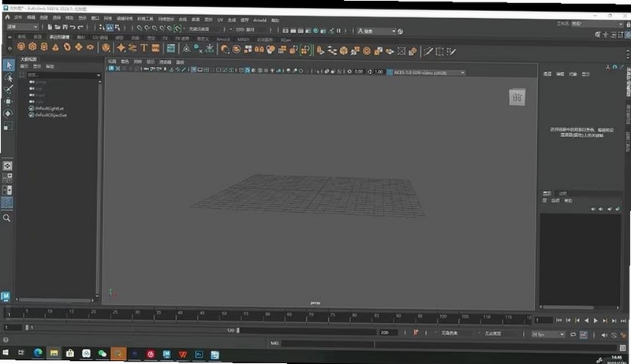The image size is (631, 364).
Task: Click the New Scene icon
Action: pos(50,27)
